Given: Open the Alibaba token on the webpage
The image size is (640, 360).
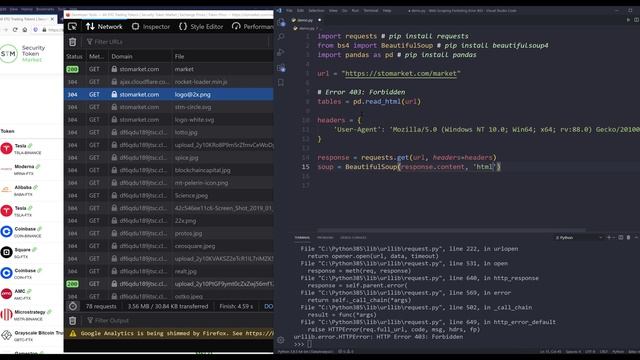Looking at the screenshot, I should pyautogui.click(x=23, y=187).
